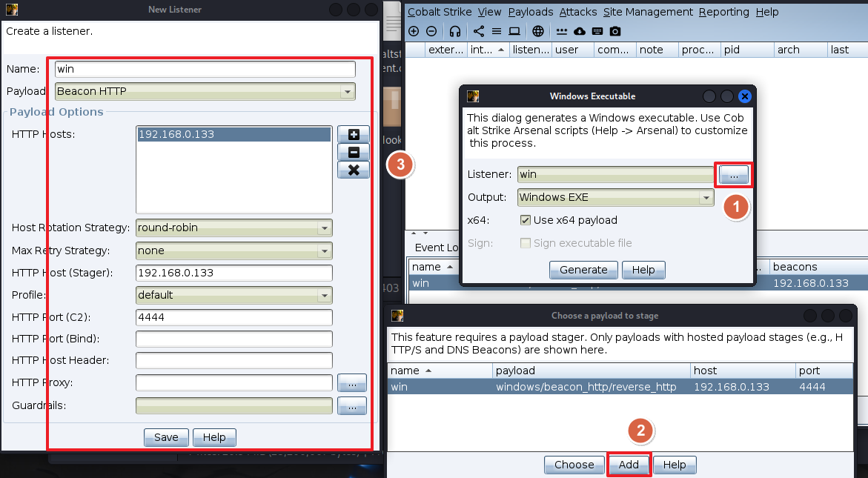Open the Max Retry Strategy dropdown

point(234,250)
